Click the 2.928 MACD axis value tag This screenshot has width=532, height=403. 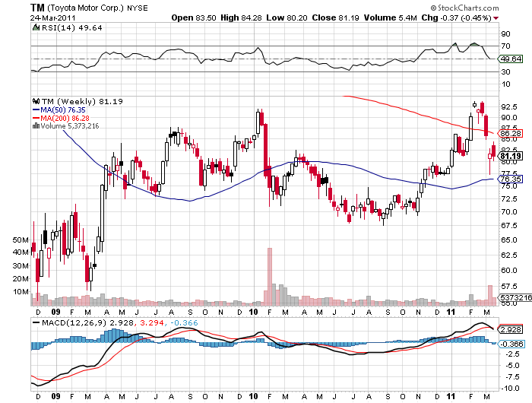(511, 330)
